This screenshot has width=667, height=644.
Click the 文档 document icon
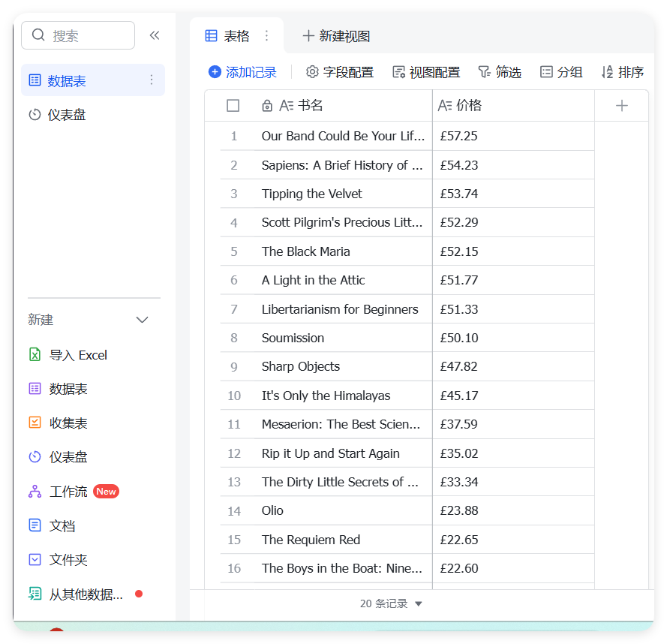35,525
